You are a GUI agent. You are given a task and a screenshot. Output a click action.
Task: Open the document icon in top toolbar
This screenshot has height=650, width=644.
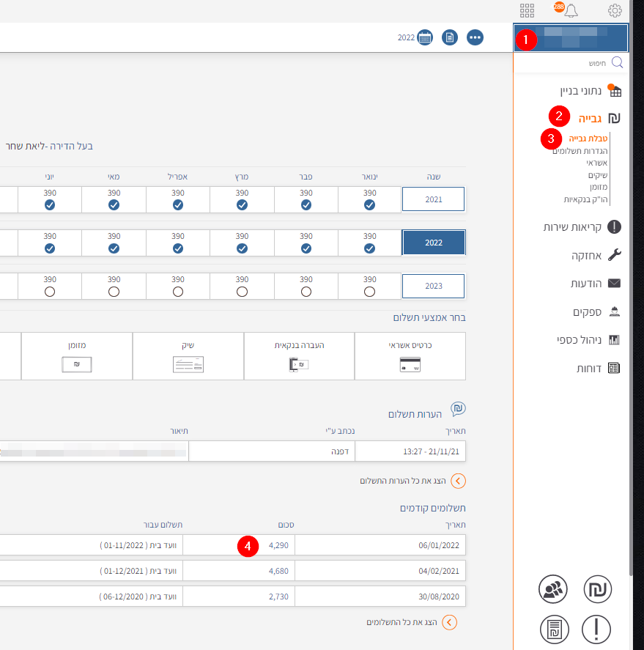pyautogui.click(x=450, y=37)
